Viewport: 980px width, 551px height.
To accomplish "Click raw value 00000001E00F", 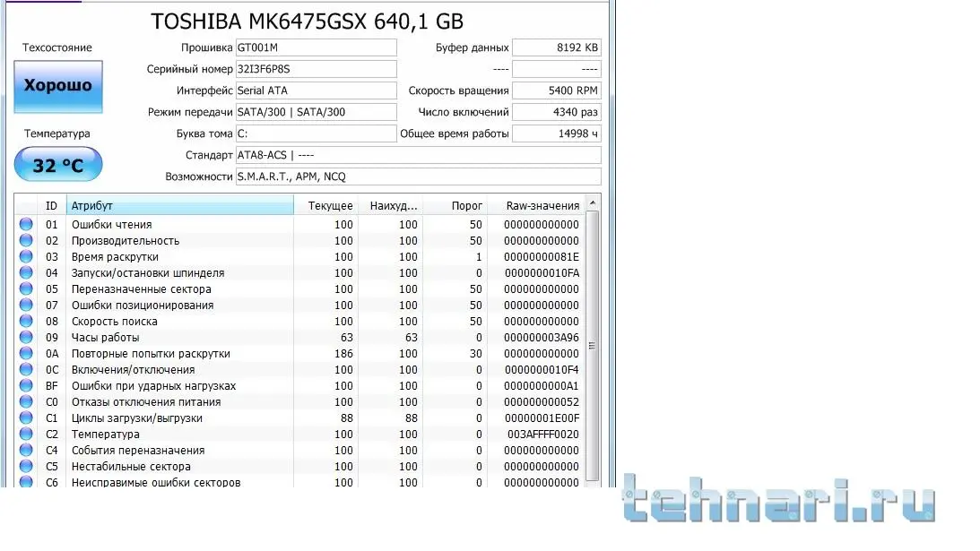I will pos(542,418).
